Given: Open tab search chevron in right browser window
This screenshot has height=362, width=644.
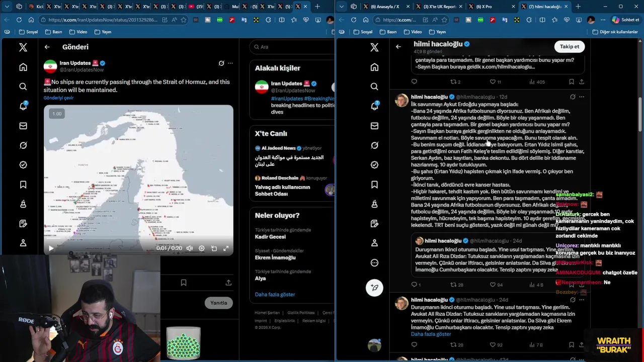Looking at the screenshot, I should [342, 7].
